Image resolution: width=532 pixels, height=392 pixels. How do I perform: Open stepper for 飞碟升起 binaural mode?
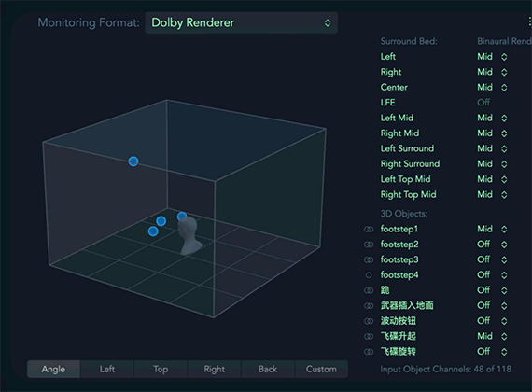(x=504, y=336)
